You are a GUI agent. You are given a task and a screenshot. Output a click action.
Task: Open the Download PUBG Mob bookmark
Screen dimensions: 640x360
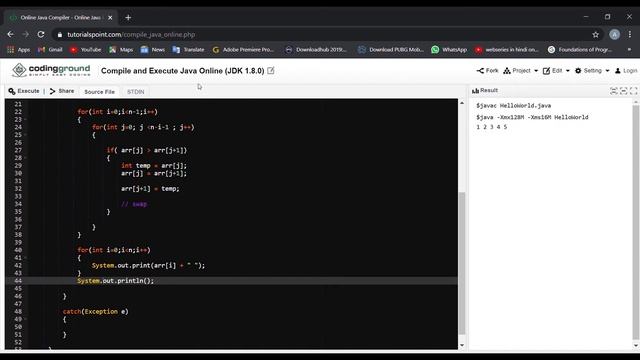[391, 50]
